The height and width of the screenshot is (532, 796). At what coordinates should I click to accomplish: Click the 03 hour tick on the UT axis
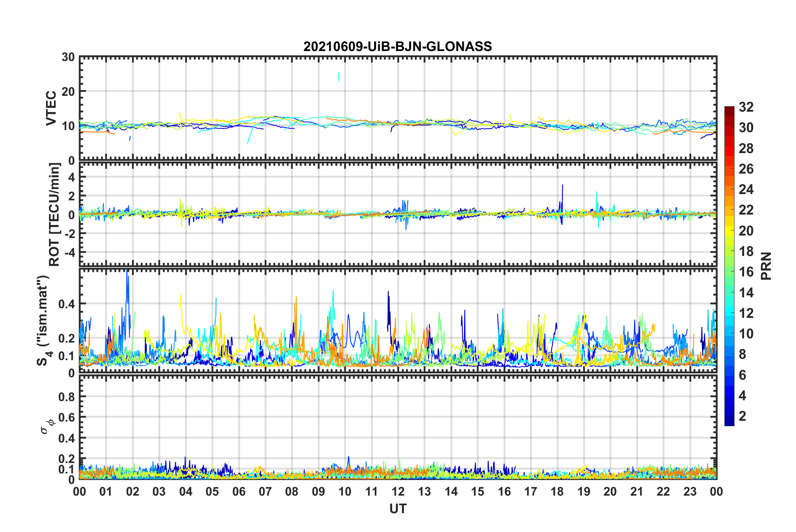click(159, 491)
